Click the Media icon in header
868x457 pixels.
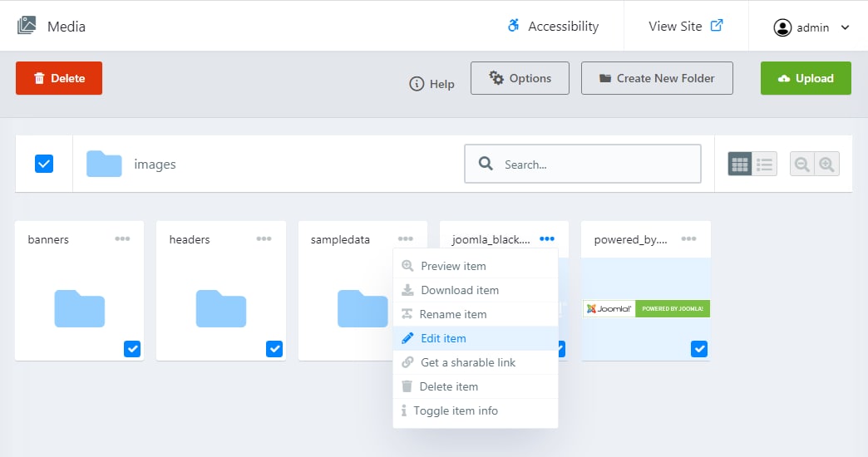coord(28,26)
